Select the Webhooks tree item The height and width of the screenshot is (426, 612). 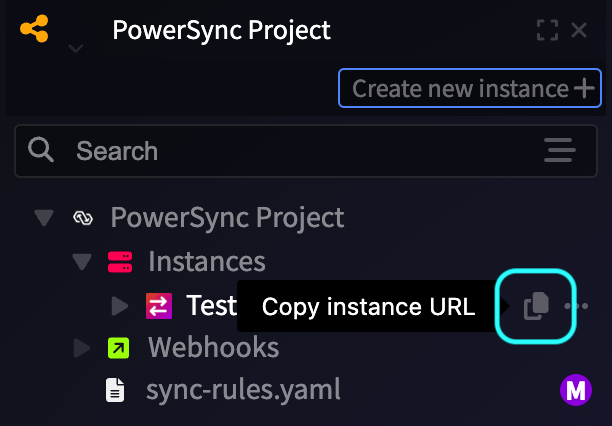click(x=213, y=348)
